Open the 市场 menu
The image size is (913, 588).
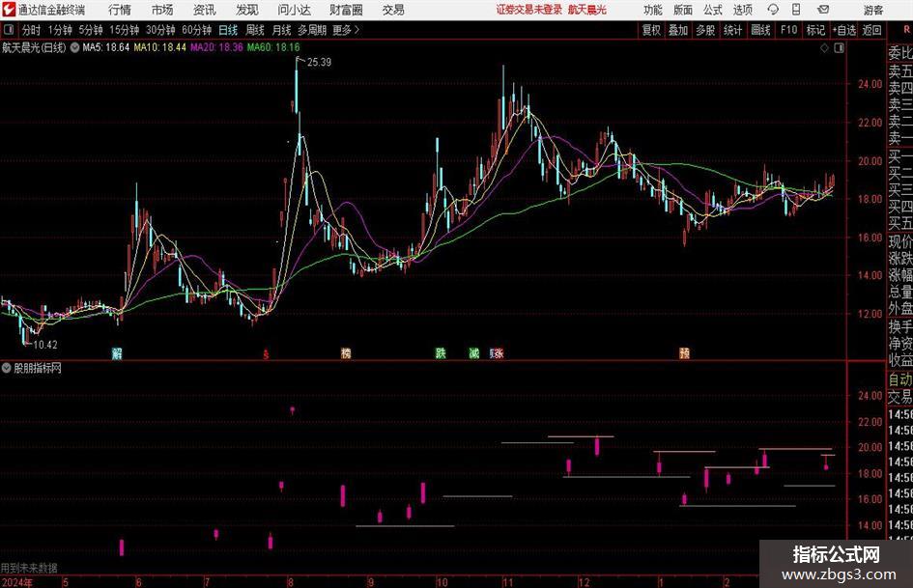[162, 10]
